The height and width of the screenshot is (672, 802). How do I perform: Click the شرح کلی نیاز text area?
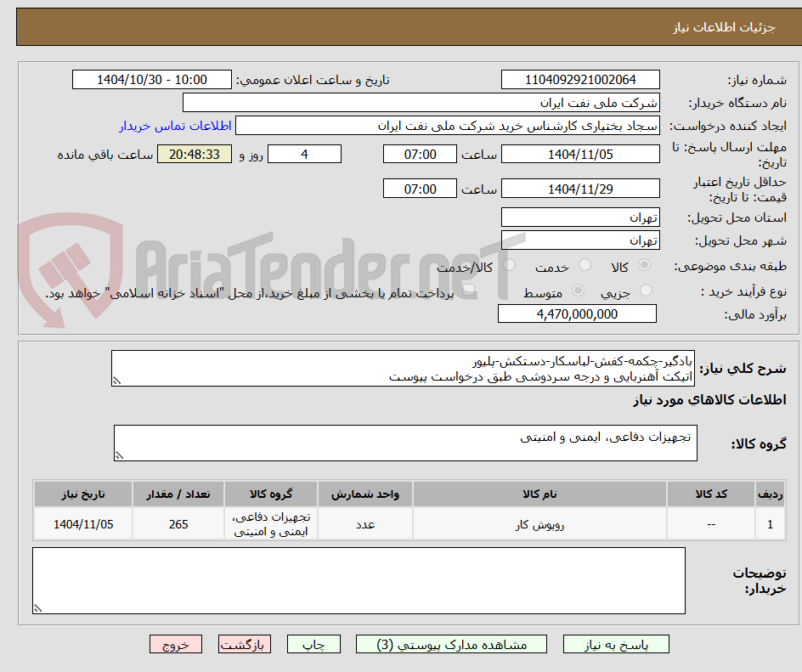tap(403, 368)
